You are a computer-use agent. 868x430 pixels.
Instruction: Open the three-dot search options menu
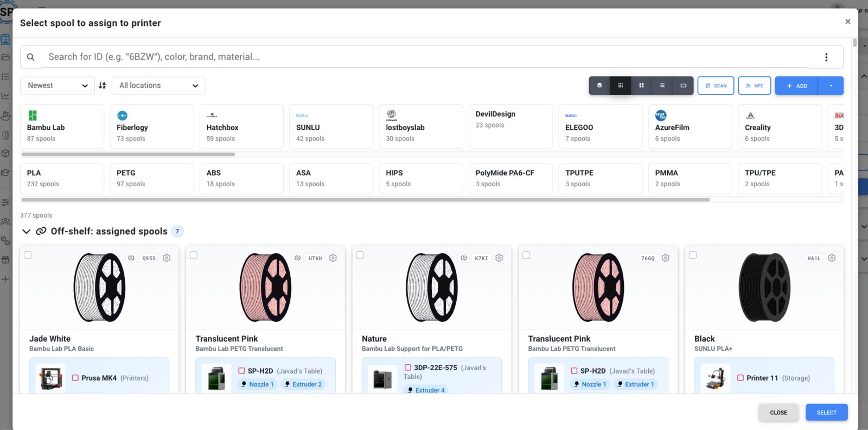click(826, 57)
